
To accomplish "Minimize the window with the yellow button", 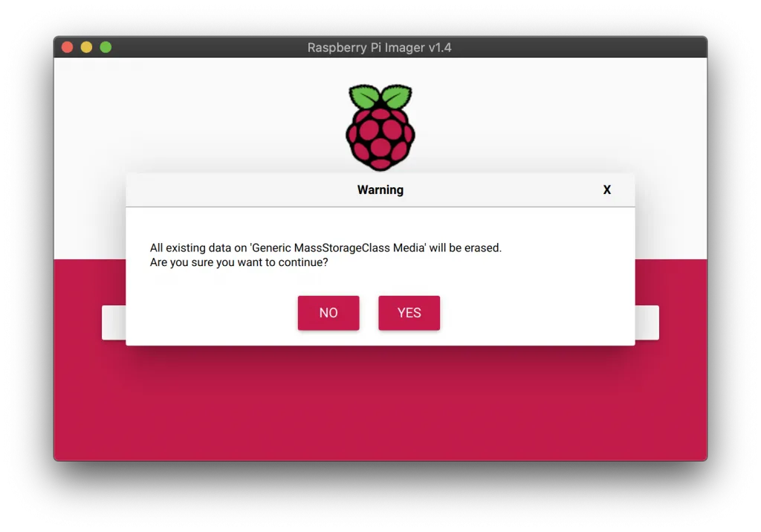I will [86, 48].
